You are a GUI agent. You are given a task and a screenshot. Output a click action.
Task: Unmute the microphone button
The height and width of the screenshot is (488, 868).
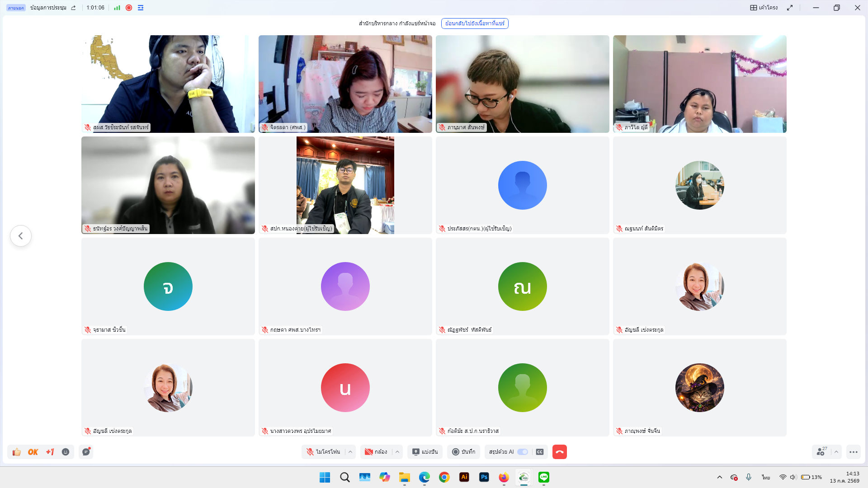[324, 452]
